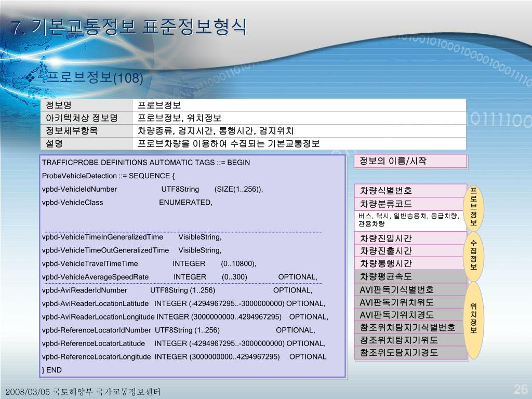Click the 'AVI판독기위치위도' label box

pyautogui.click(x=410, y=302)
